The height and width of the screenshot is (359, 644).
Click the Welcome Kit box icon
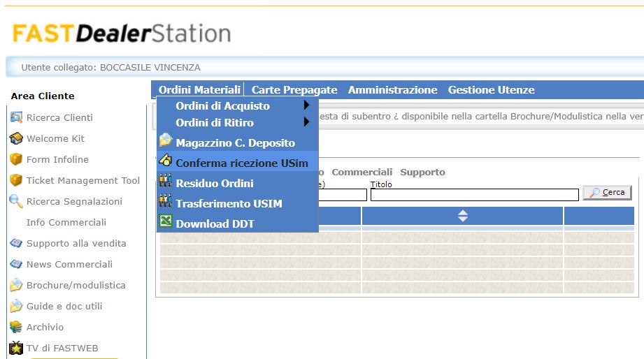(16, 138)
